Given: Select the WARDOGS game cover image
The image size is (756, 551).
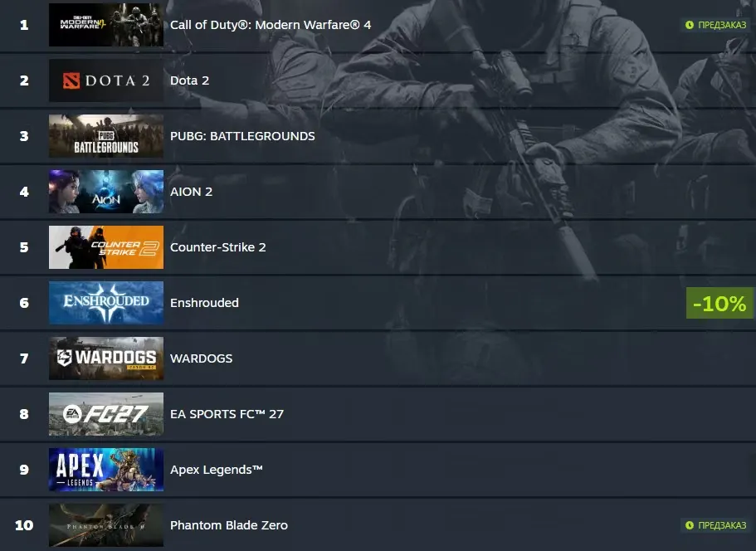Looking at the screenshot, I should [106, 358].
